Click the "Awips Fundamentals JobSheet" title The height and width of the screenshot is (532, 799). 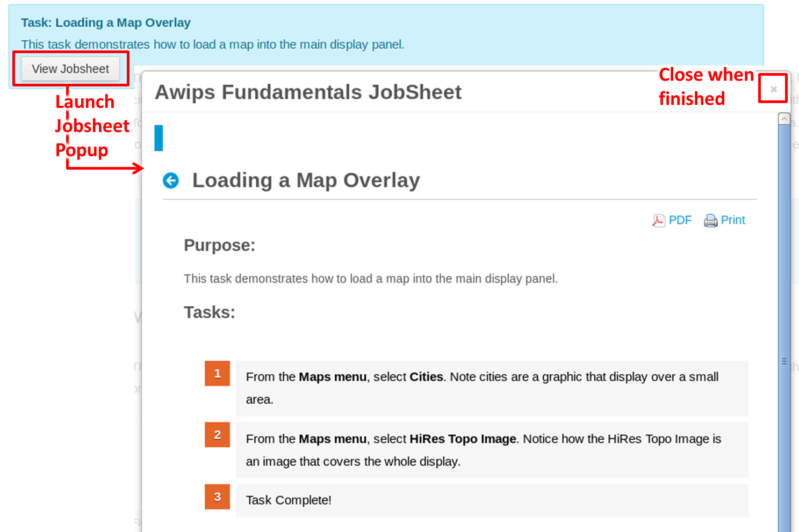pyautogui.click(x=308, y=92)
